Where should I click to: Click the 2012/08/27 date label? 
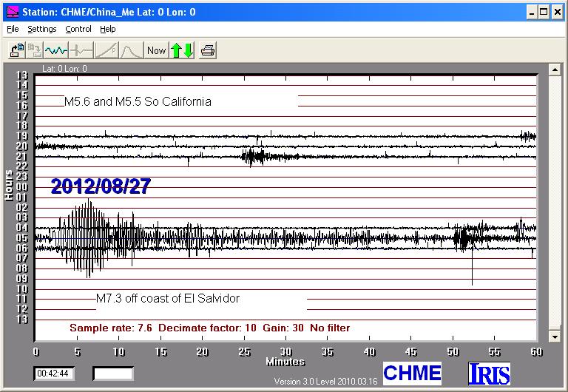(101, 187)
